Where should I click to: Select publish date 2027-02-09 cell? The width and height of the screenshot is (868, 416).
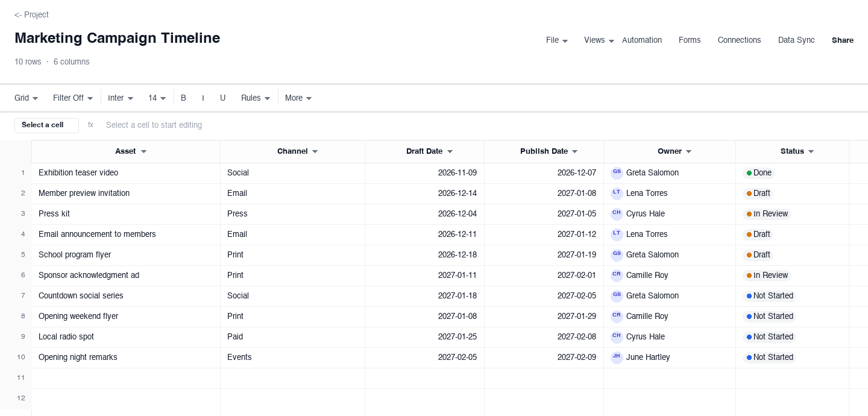click(x=544, y=358)
